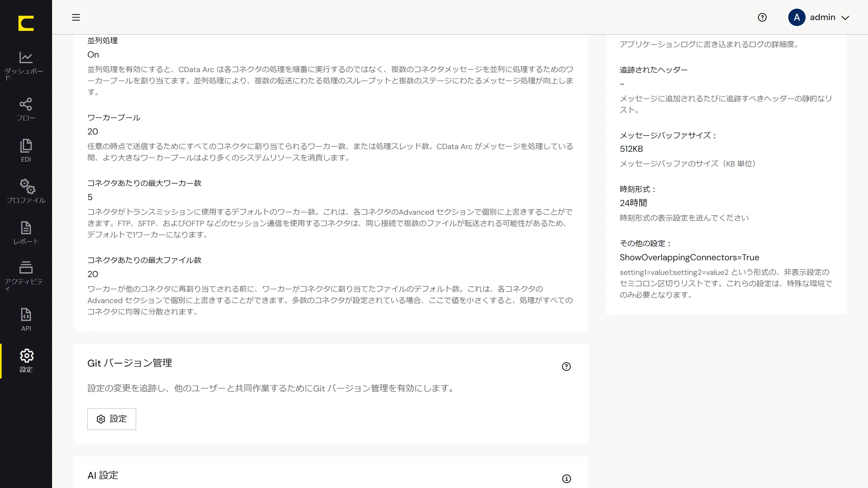Open the レポート reports page
The width and height of the screenshot is (868, 488).
[26, 233]
